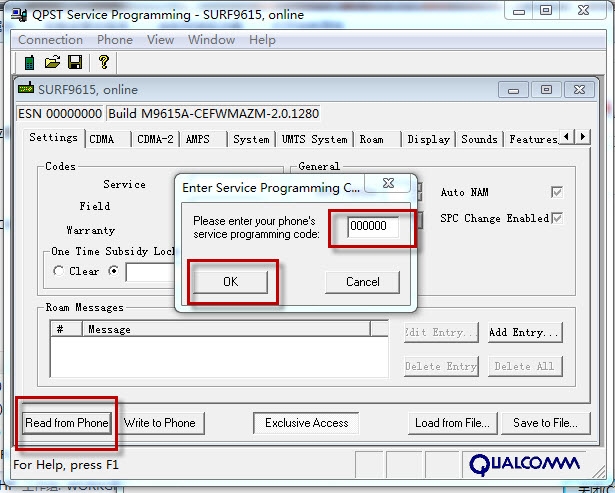Toggle the SPC Change Enabled checkbox
Image resolution: width=615 pixels, height=493 pixels.
point(557,218)
